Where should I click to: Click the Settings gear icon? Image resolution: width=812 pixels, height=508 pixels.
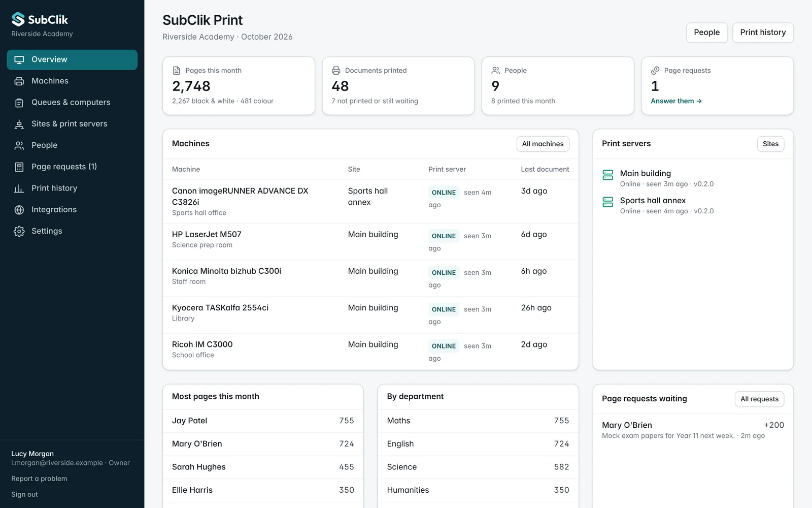[19, 231]
